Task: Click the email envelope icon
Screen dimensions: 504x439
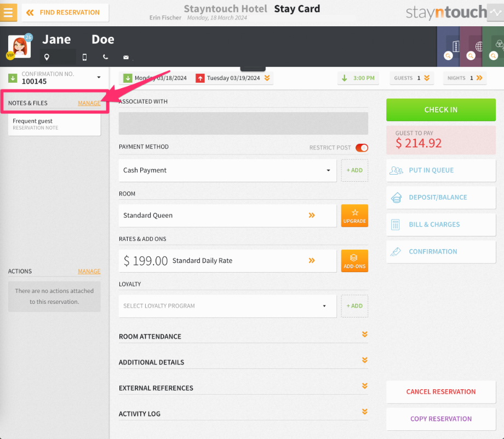Action: [x=126, y=57]
